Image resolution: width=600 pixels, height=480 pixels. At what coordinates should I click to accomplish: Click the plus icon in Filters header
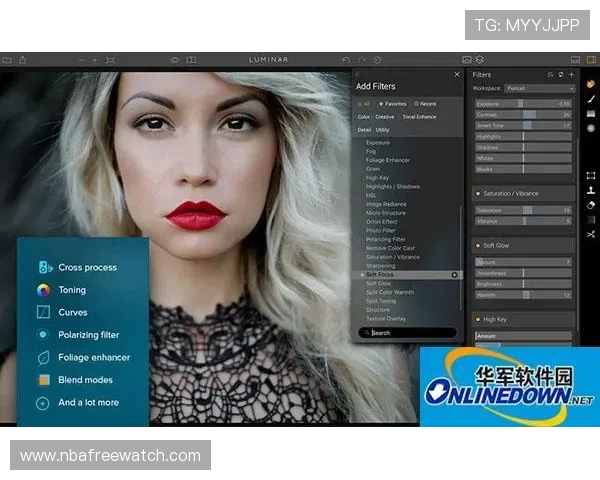(571, 75)
